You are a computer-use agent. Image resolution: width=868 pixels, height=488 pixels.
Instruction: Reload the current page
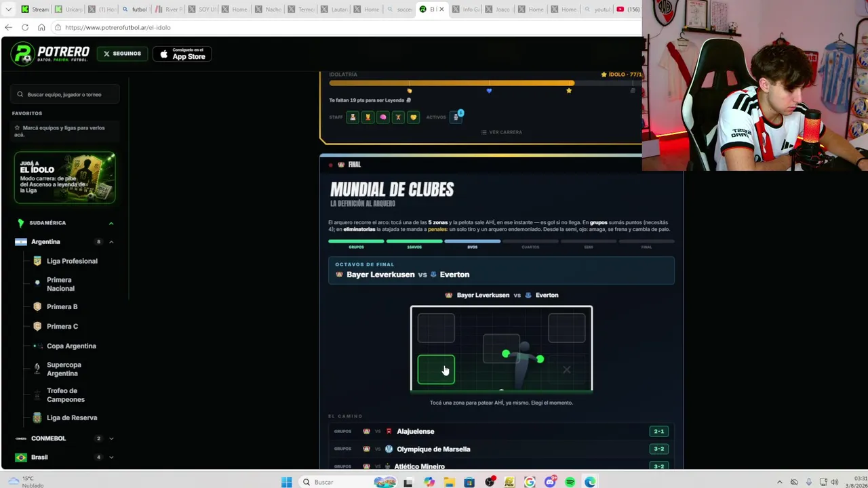click(x=25, y=27)
